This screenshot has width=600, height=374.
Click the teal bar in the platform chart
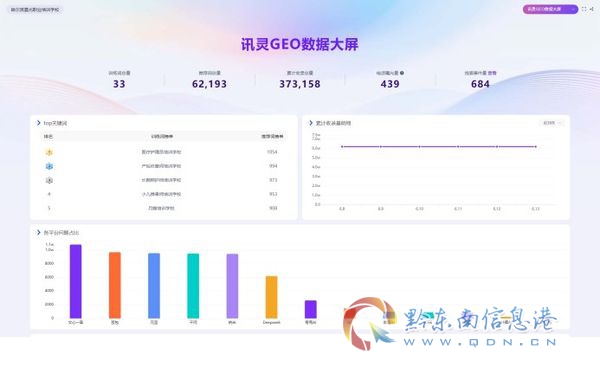tap(193, 286)
